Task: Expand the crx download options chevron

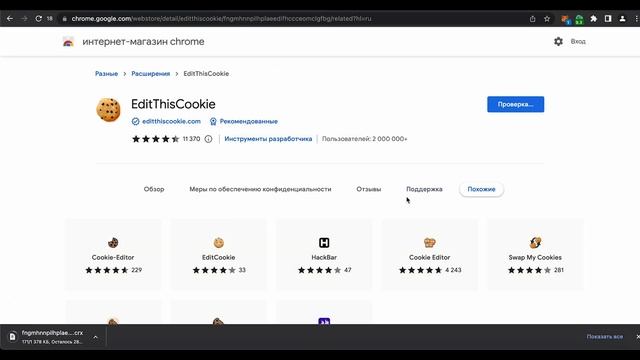Action: click(96, 337)
